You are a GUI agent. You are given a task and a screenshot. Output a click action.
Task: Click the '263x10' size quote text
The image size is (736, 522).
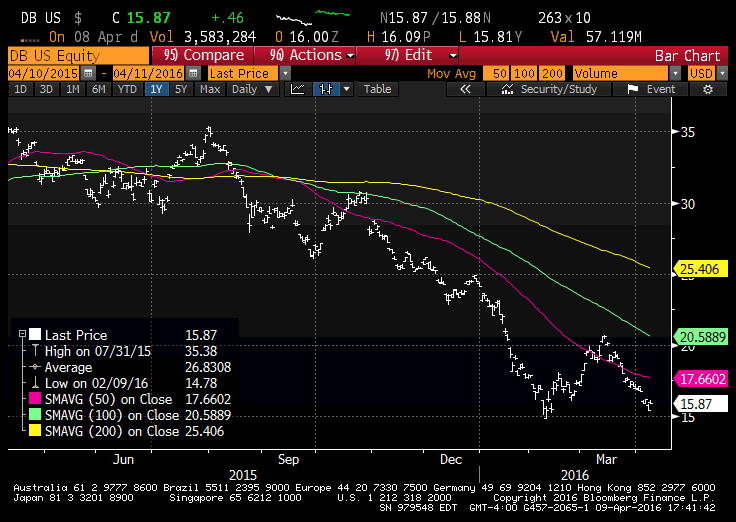click(564, 18)
